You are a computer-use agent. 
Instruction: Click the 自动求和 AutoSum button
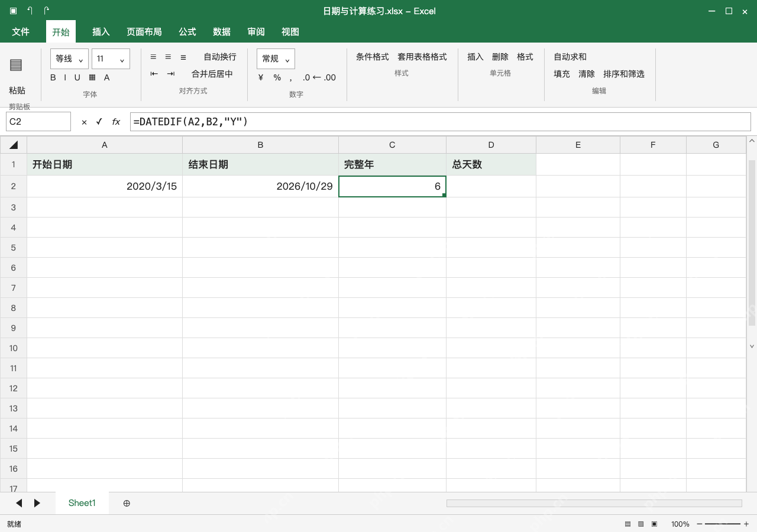point(570,57)
